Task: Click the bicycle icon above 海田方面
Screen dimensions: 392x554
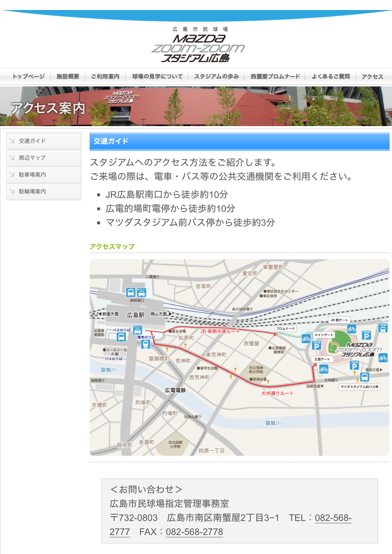Action: pyautogui.click(x=383, y=357)
